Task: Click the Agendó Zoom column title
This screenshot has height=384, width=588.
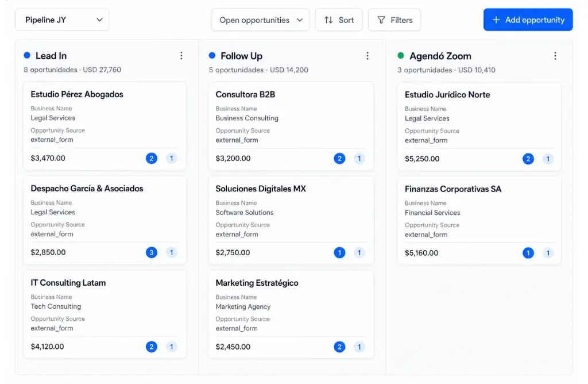Action: pos(440,56)
